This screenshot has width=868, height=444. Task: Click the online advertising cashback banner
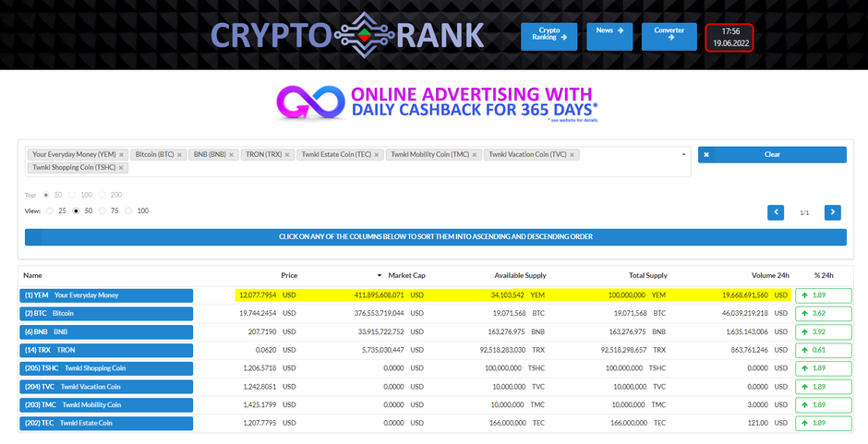(438, 103)
